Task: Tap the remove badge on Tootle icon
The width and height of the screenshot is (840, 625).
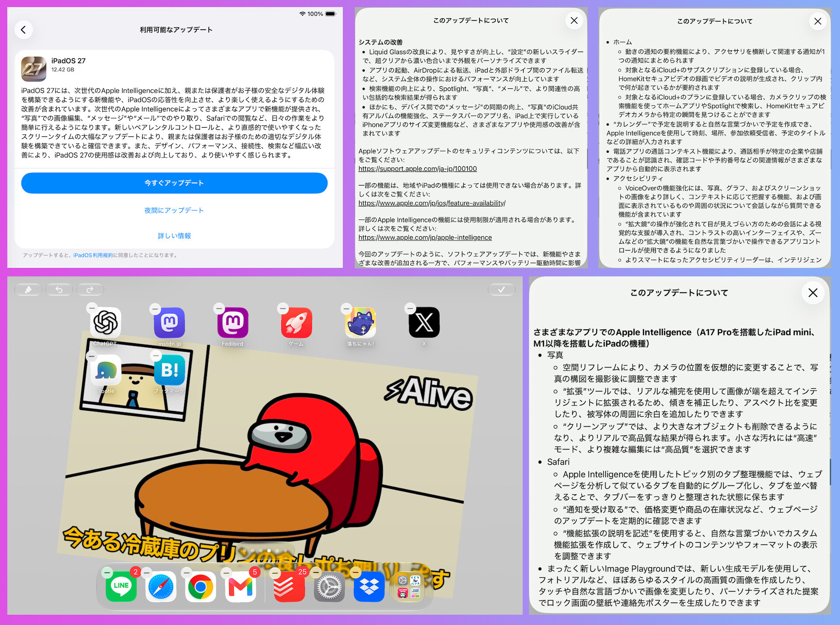Action: click(x=91, y=356)
